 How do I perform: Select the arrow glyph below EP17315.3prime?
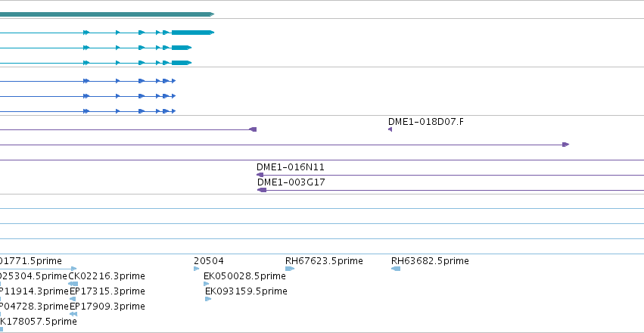pos(73,299)
